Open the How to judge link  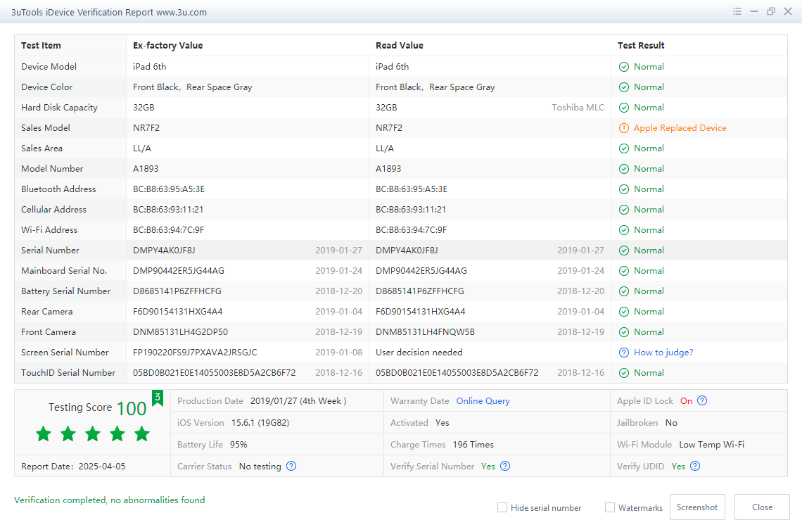(x=663, y=353)
